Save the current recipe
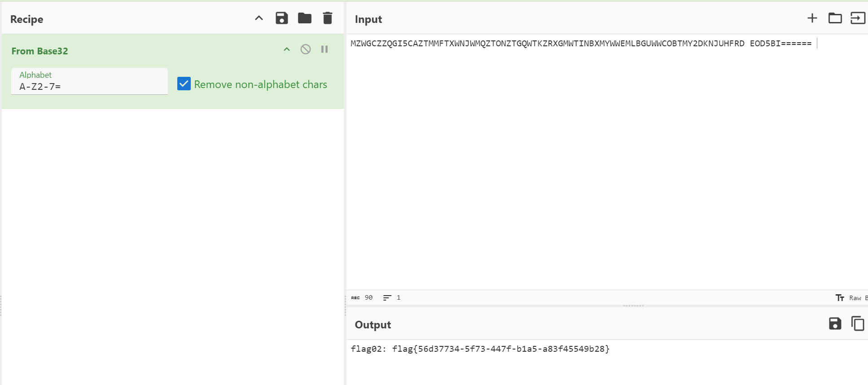The height and width of the screenshot is (385, 868). pyautogui.click(x=281, y=18)
